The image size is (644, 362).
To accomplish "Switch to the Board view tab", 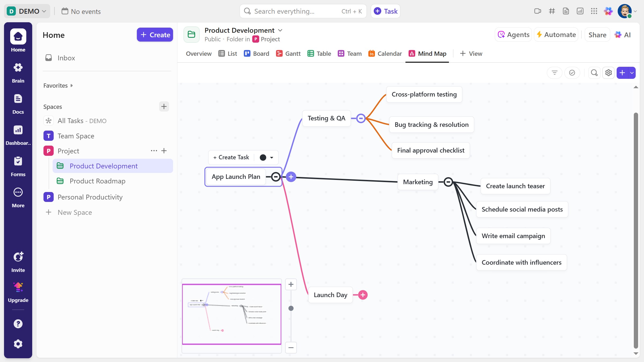I will pyautogui.click(x=256, y=54).
